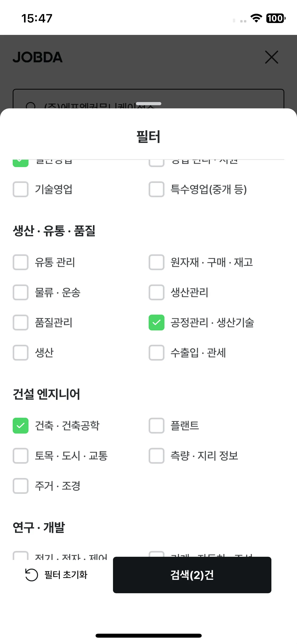Tick the 물류 · 운송 checkbox
The height and width of the screenshot is (644, 297).
click(x=21, y=292)
